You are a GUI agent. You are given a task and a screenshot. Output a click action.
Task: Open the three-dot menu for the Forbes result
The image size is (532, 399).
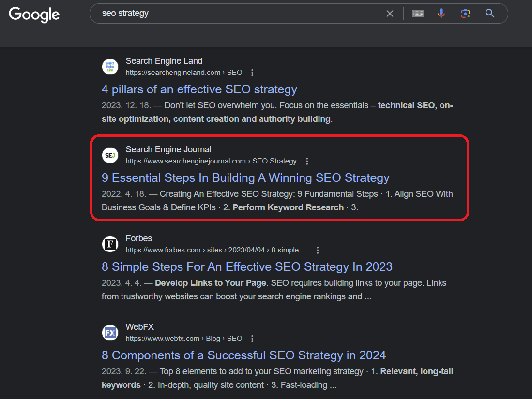tap(318, 250)
